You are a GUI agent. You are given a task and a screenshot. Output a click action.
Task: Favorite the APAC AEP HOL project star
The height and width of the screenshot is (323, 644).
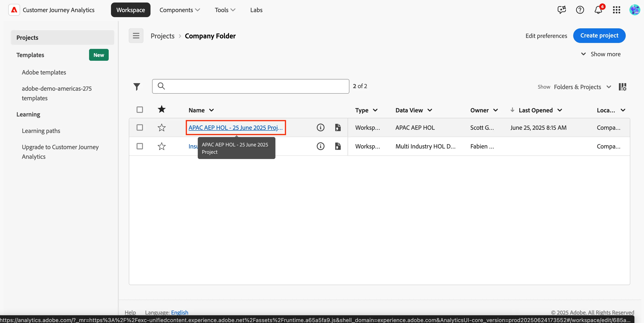click(162, 127)
